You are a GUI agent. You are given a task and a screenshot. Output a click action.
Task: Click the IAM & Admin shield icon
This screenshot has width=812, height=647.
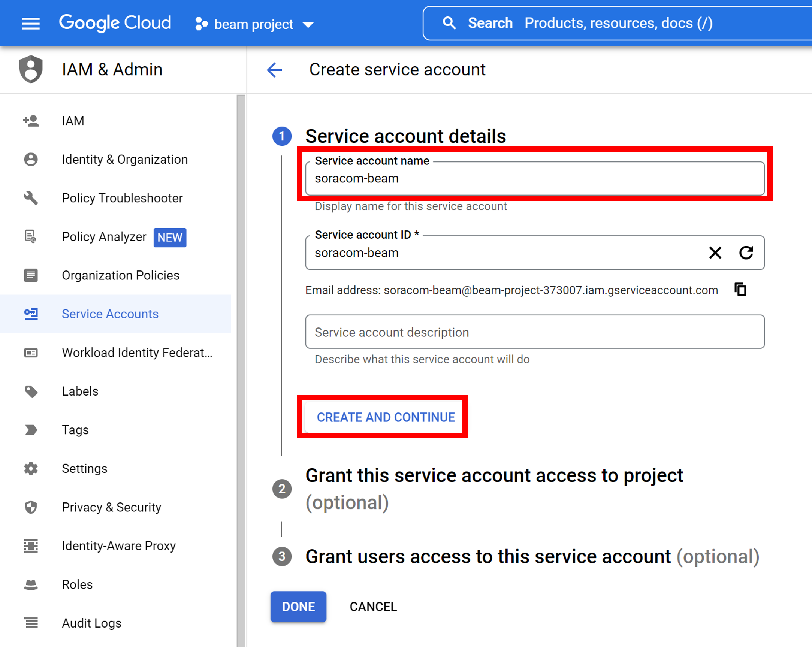click(30, 69)
